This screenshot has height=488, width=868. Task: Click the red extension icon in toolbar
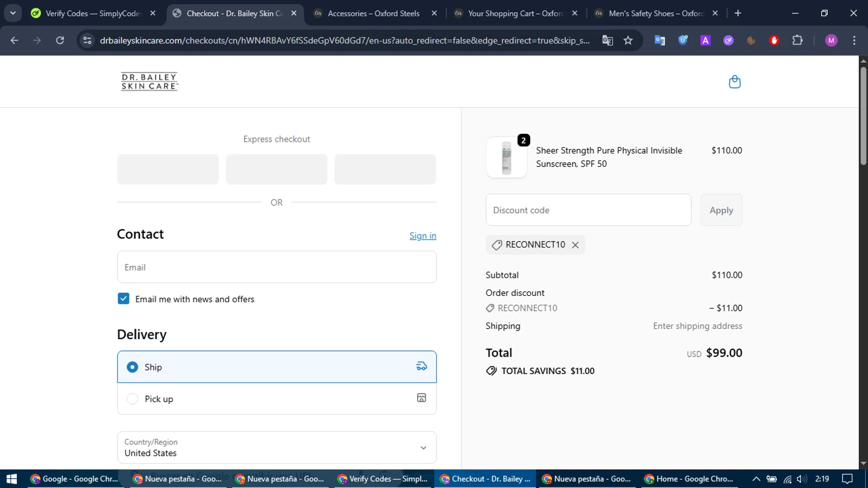tap(774, 41)
